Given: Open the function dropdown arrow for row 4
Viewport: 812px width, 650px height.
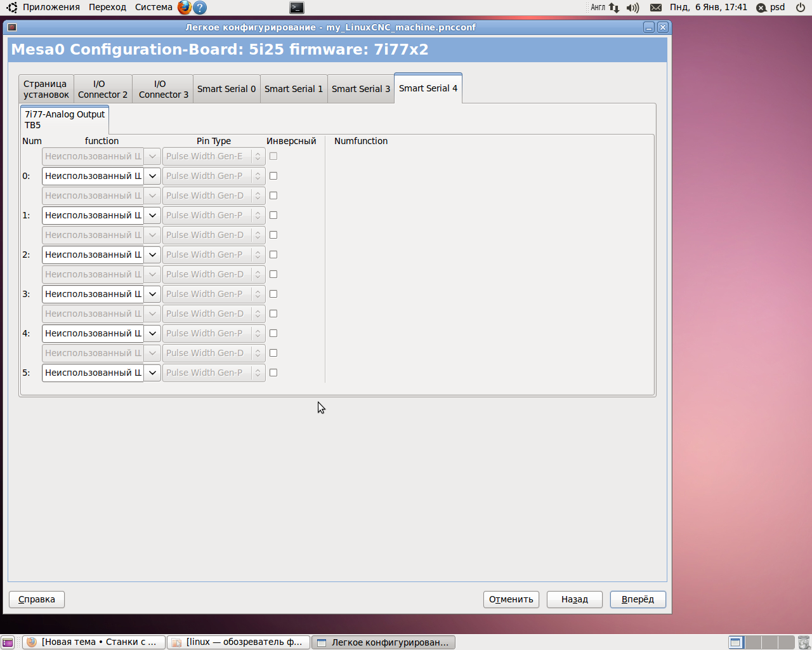Looking at the screenshot, I should coord(152,333).
